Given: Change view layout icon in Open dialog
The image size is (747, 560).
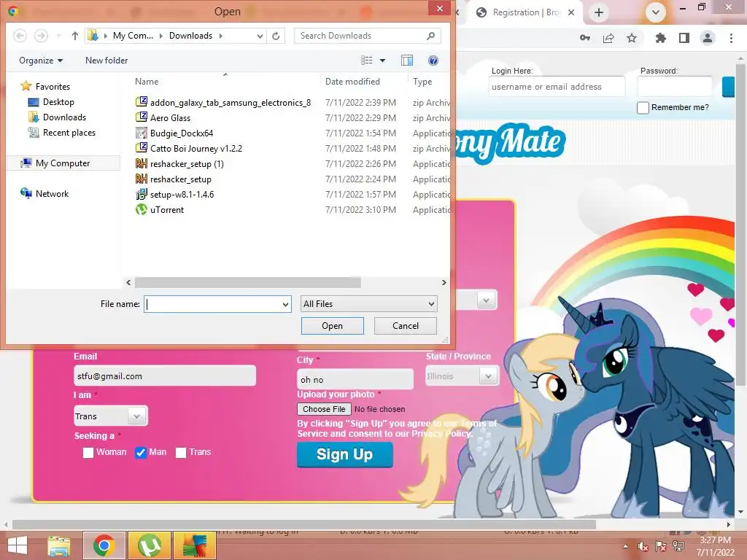Looking at the screenshot, I should point(367,61).
